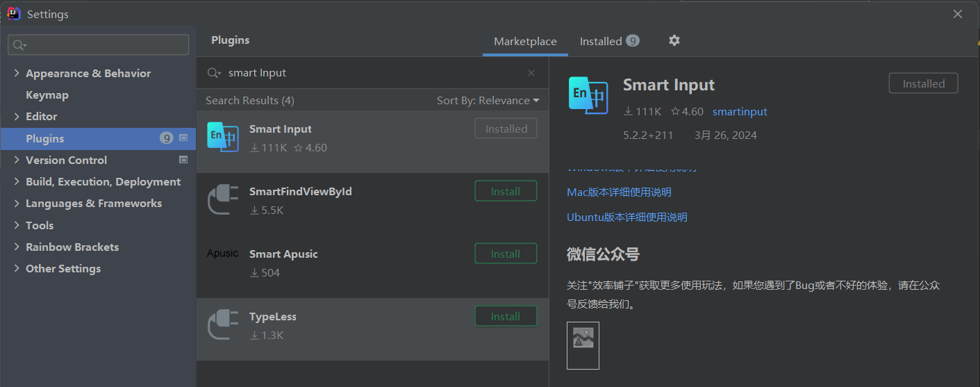Expand Other Settings node
The image size is (980, 387).
pos(17,268)
